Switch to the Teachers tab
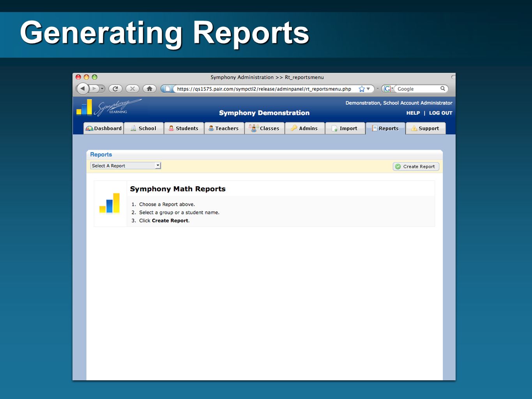This screenshot has height=399, width=532. (x=224, y=128)
